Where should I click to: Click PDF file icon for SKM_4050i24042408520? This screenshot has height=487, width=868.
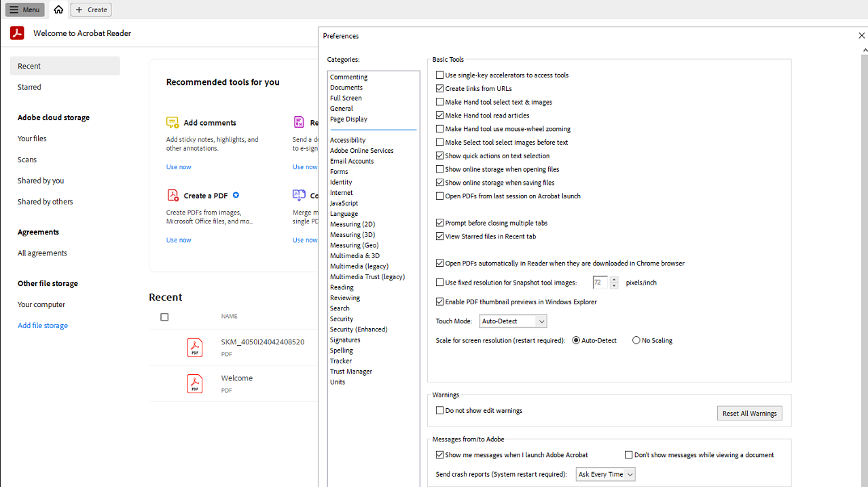point(195,347)
